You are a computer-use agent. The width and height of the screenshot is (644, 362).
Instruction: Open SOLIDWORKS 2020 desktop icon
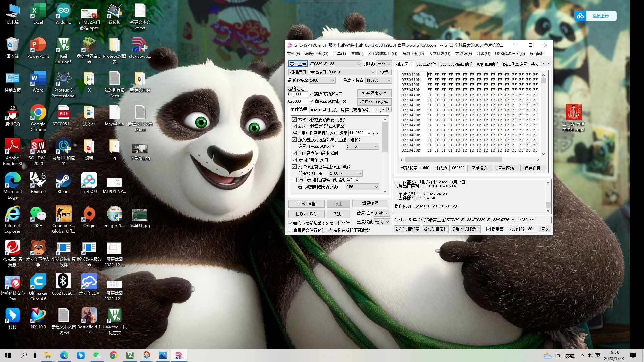coord(38,152)
